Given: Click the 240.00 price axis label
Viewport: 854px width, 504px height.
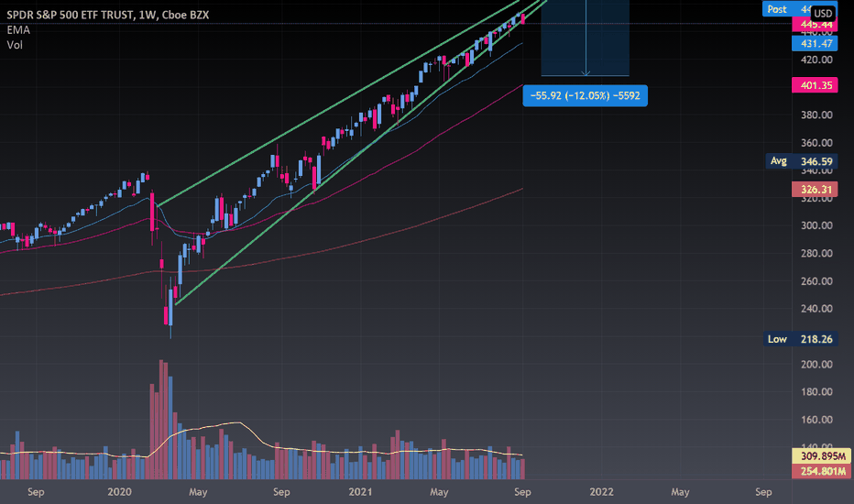Looking at the screenshot, I should click(x=816, y=309).
